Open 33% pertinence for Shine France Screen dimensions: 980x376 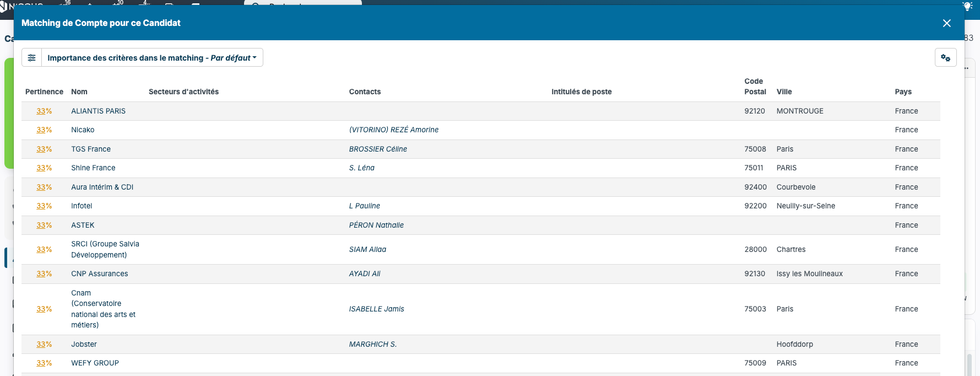44,168
